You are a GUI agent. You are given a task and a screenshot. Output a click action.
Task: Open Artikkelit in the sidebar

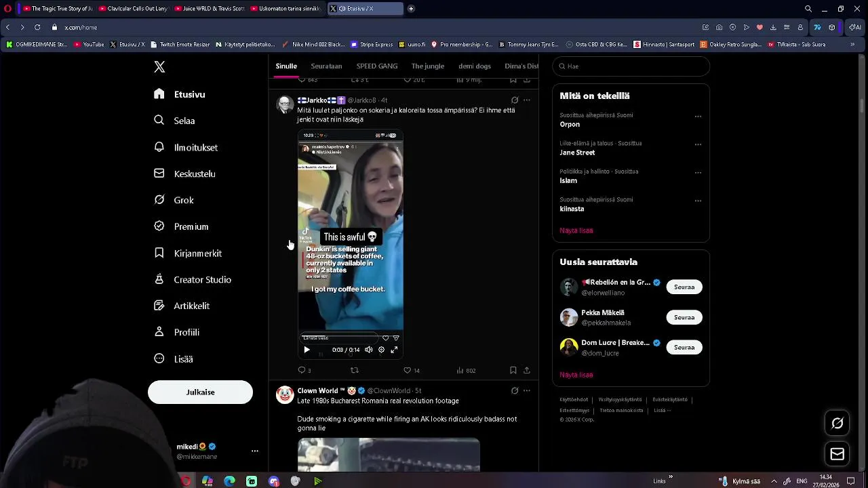pos(182,306)
